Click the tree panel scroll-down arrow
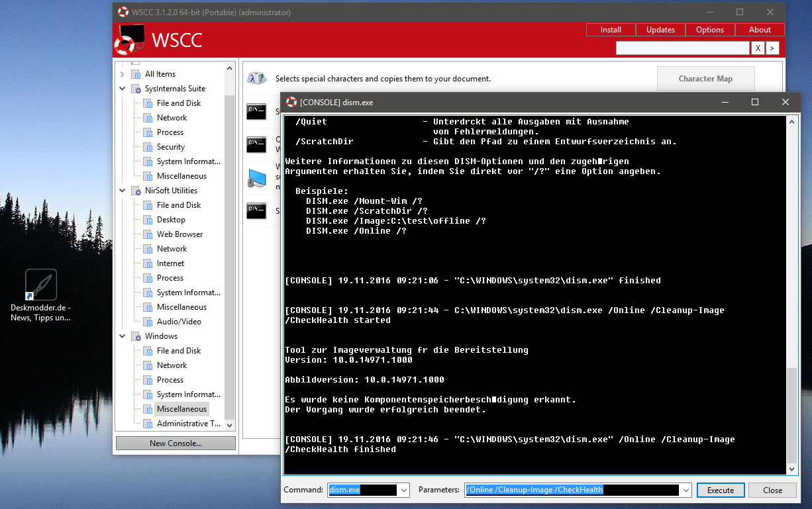The height and width of the screenshot is (509, 812). coord(230,424)
